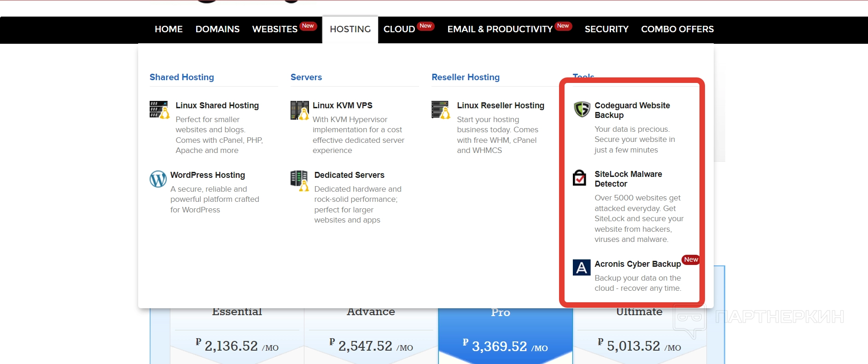868x364 pixels.
Task: Click the Servers column heading
Action: pyautogui.click(x=306, y=77)
